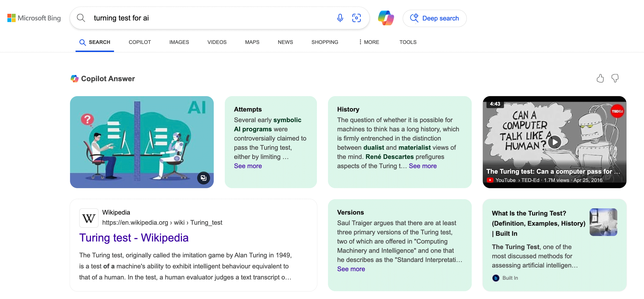Switch to the NEWS tab
This screenshot has height=299, width=644.
[285, 42]
